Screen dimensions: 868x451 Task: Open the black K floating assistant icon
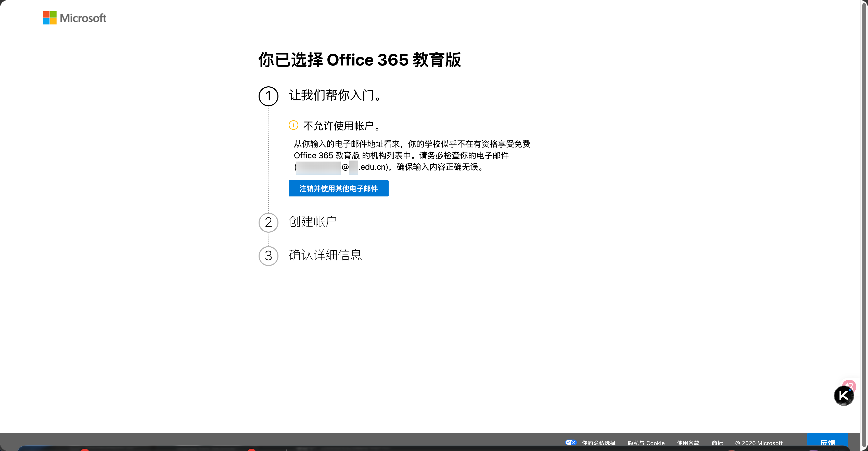coord(844,396)
